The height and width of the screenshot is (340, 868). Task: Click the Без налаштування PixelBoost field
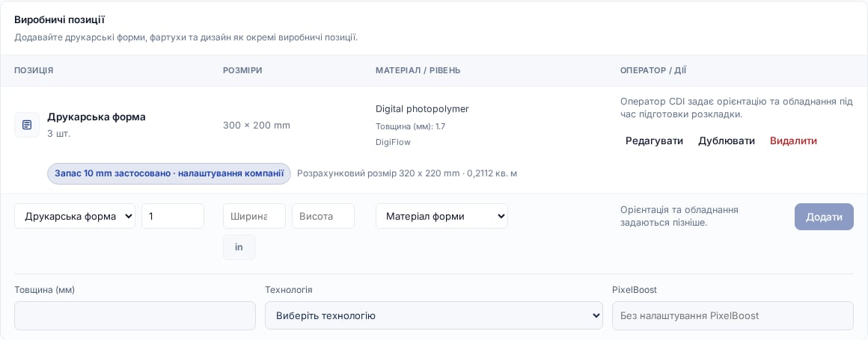733,315
